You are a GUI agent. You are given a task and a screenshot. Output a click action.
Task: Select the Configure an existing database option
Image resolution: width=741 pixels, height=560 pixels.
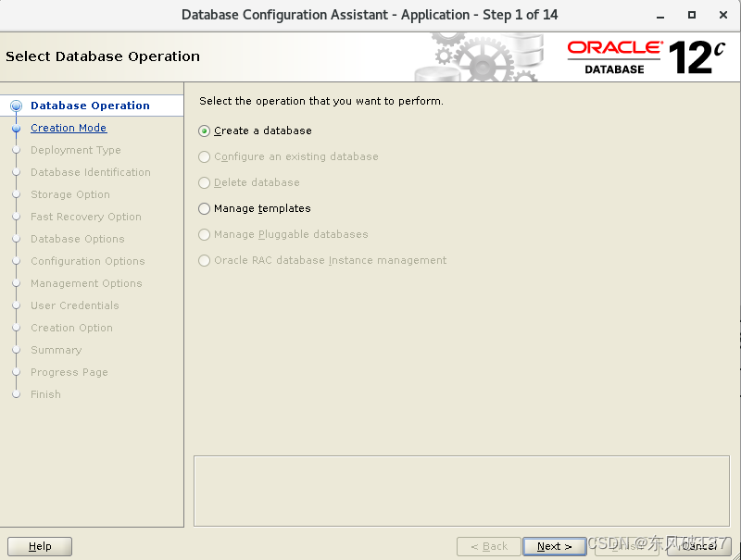pyautogui.click(x=204, y=156)
